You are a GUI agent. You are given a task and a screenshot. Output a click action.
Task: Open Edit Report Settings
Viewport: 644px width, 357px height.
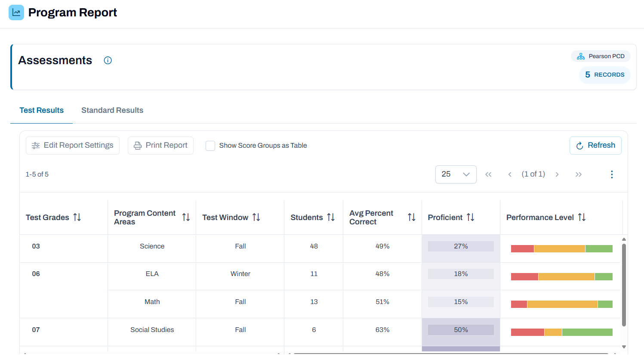point(73,146)
